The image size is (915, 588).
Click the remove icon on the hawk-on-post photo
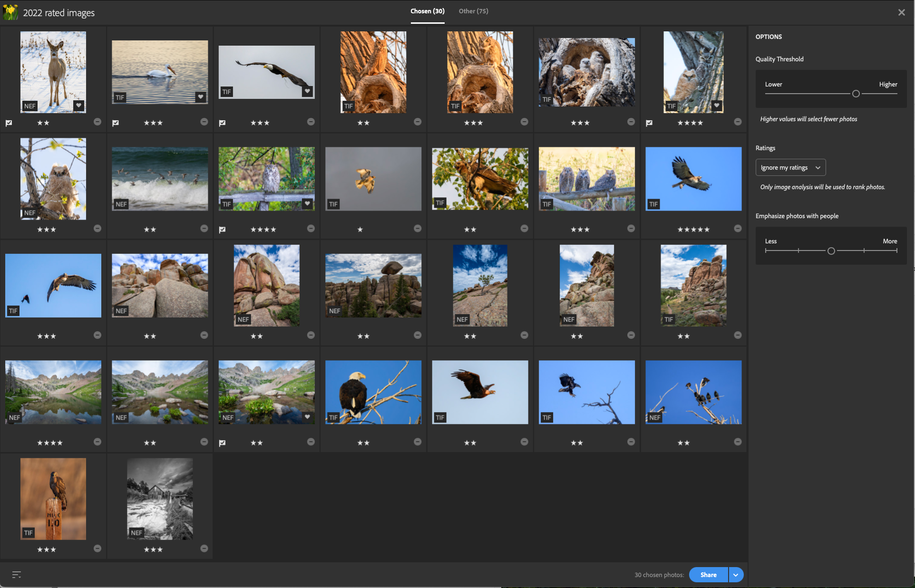tap(97, 548)
